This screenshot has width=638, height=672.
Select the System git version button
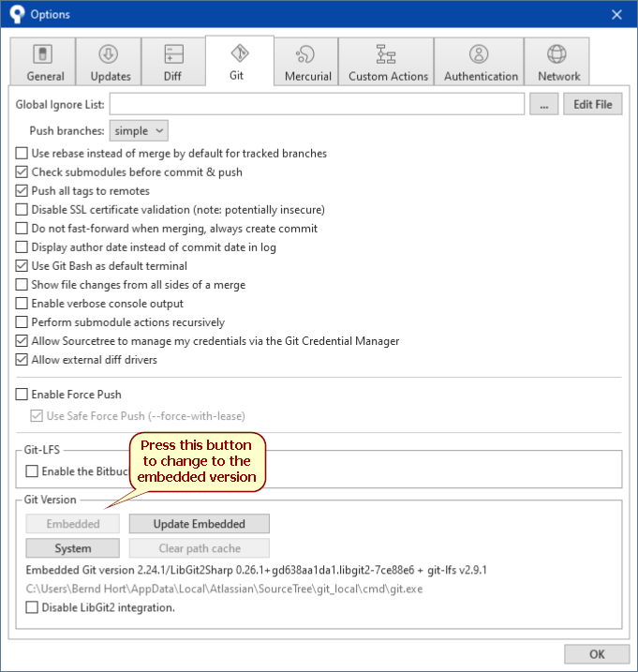[x=73, y=548]
